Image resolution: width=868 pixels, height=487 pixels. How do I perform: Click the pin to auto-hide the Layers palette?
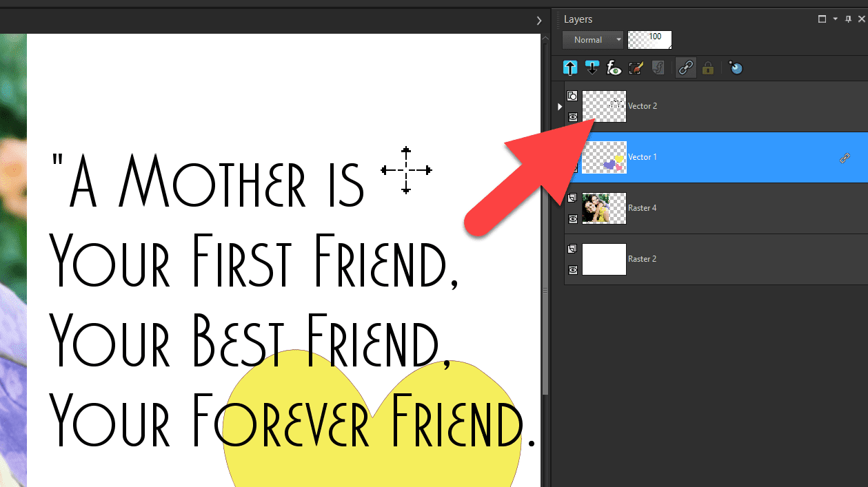[x=848, y=19]
